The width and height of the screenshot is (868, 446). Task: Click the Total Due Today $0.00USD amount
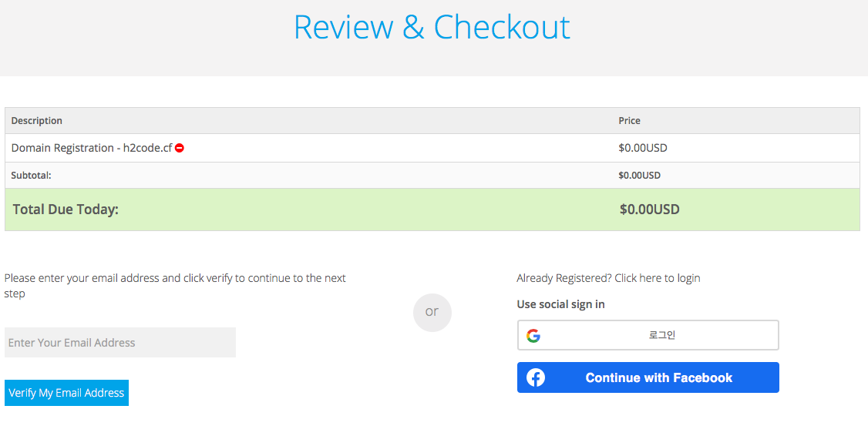pos(649,210)
